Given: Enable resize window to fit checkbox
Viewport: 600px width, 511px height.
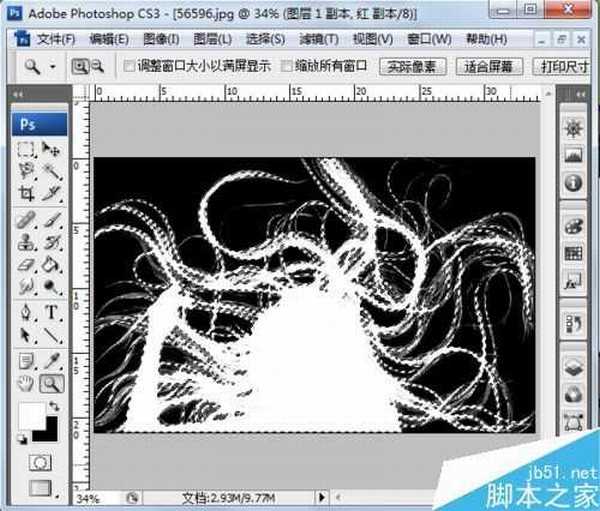Looking at the screenshot, I should coord(129,66).
